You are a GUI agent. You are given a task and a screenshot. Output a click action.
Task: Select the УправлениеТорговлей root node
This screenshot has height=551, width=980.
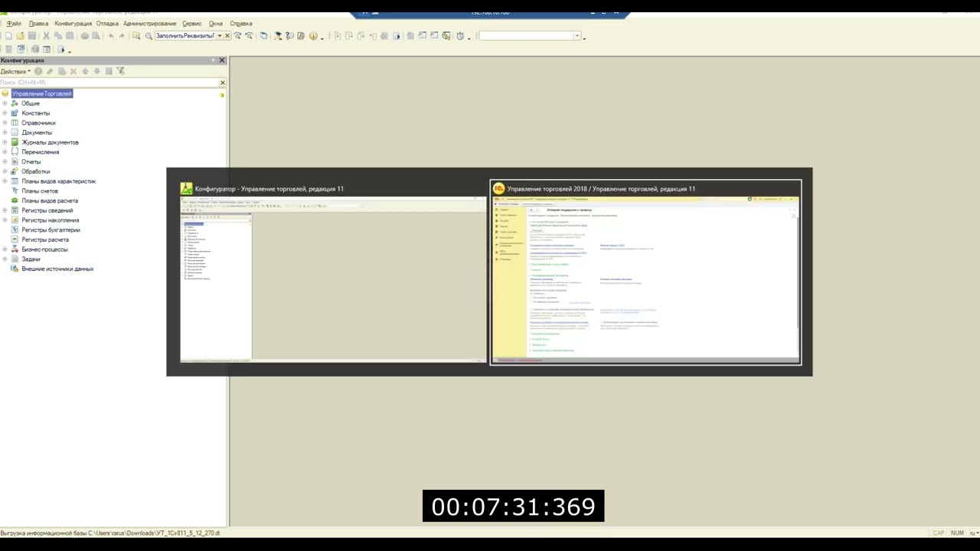tap(42, 93)
